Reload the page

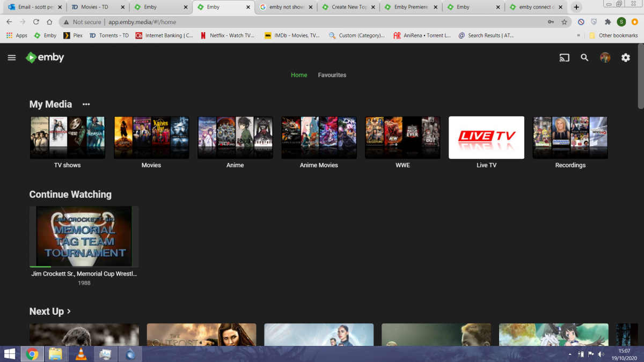click(36, 22)
